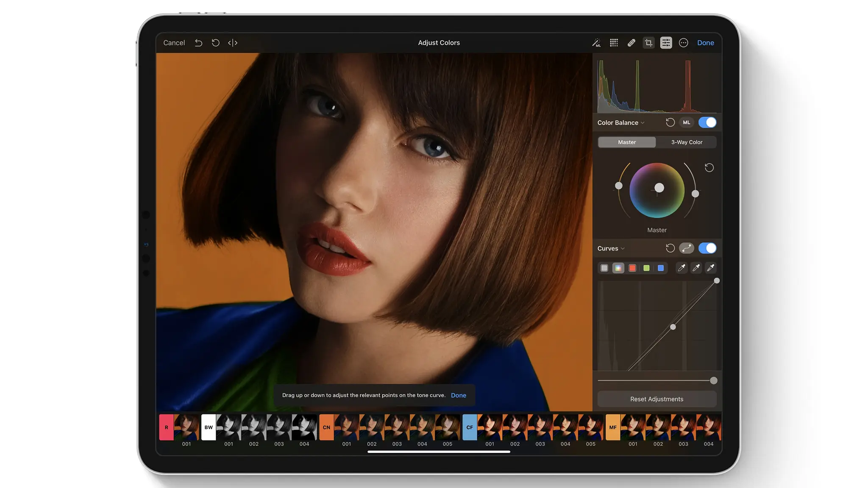
Task: Apply the CF 001 preset thumbnail
Action: pos(490,427)
